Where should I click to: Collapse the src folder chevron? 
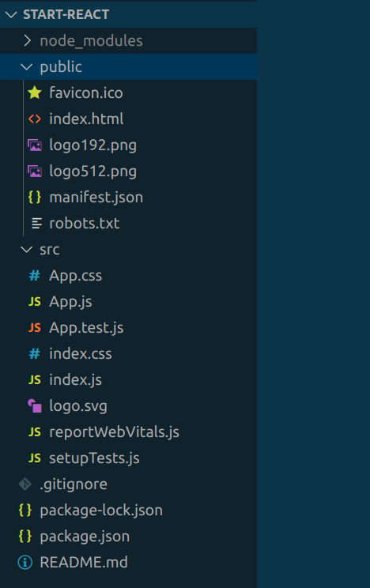pyautogui.click(x=26, y=250)
